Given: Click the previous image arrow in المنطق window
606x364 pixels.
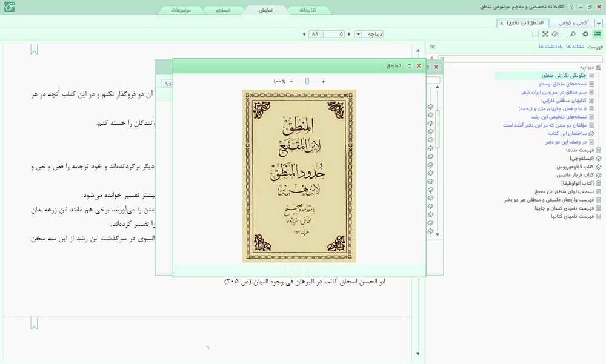Looking at the screenshot, I should (x=292, y=270).
